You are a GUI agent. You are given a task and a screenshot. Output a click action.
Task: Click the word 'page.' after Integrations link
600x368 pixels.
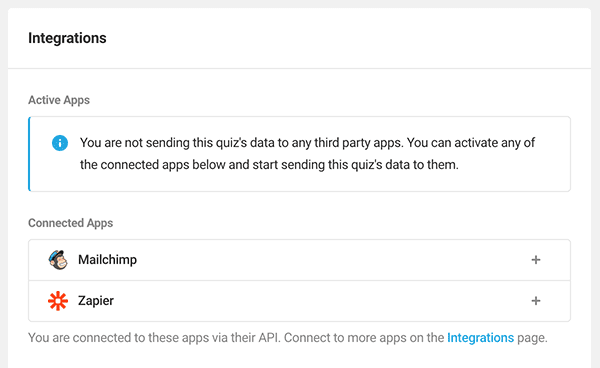(532, 338)
